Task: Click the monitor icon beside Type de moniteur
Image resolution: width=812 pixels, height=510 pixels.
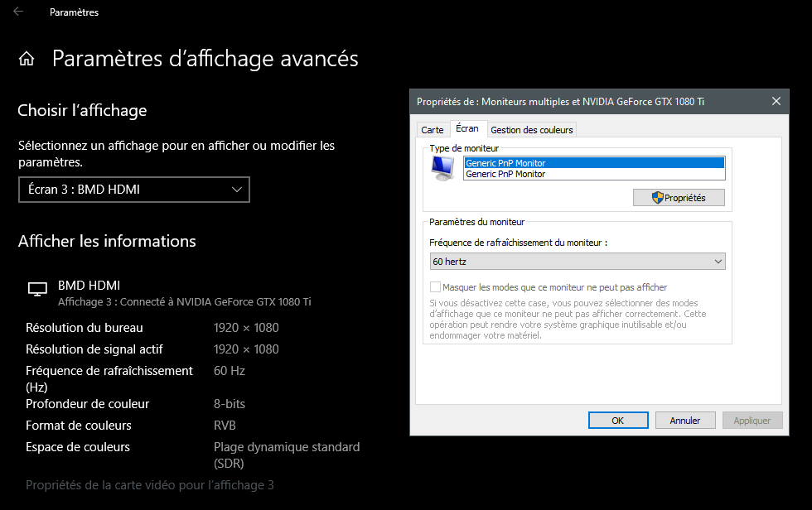Action: [x=443, y=169]
